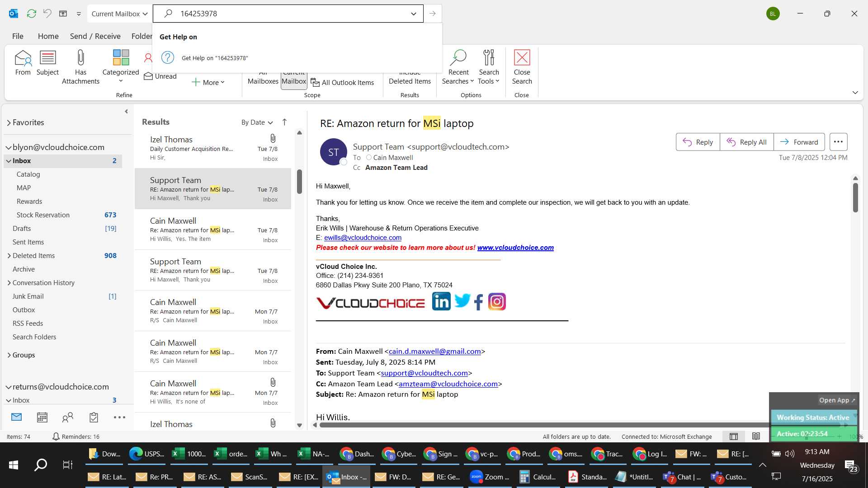Switch to People view icon
Screen dimensions: 868x488
(x=68, y=417)
